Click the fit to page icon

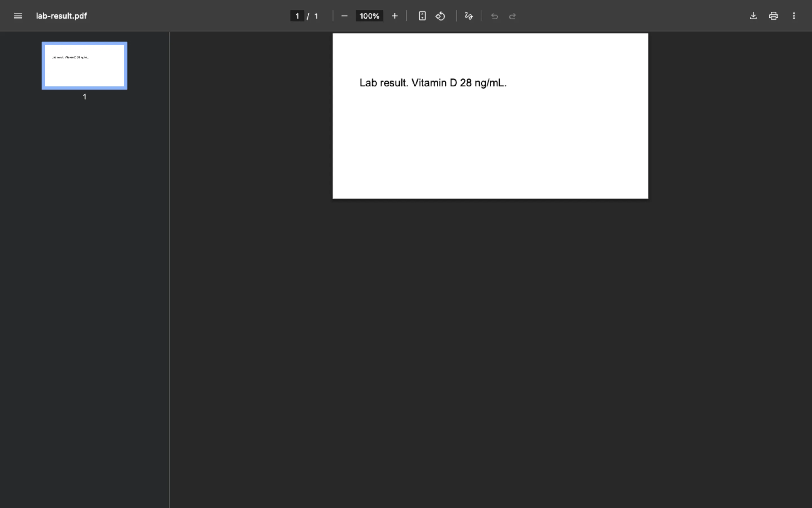422,16
